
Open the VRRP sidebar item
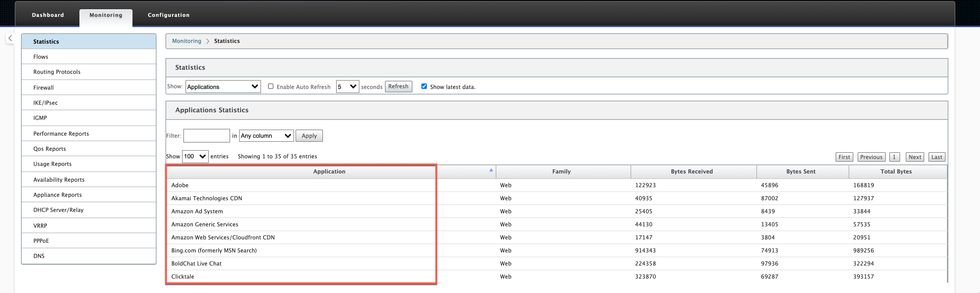(x=89, y=225)
